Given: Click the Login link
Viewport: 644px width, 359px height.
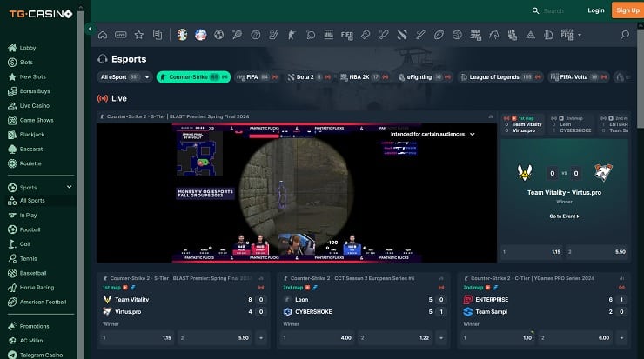Looking at the screenshot, I should coord(595,10).
